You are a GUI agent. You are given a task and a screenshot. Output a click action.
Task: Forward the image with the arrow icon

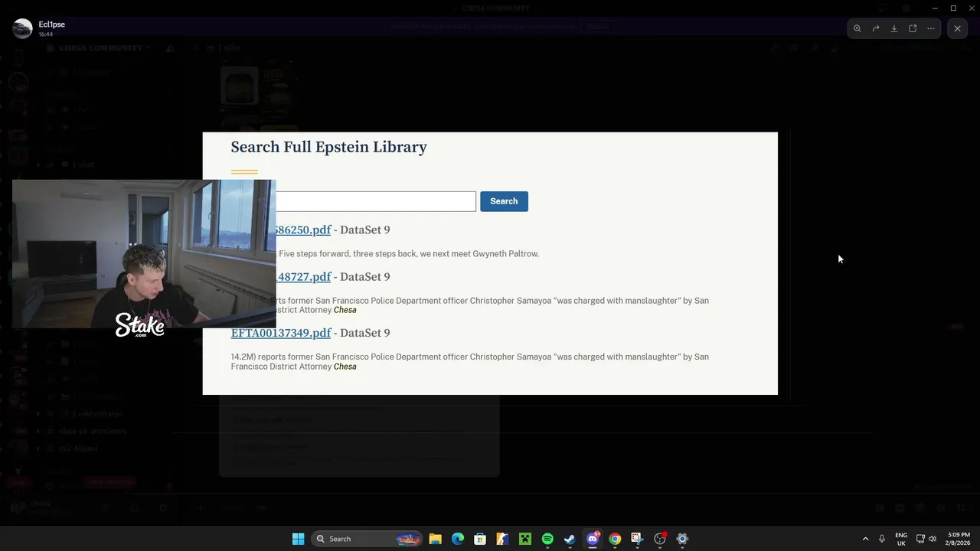click(876, 28)
